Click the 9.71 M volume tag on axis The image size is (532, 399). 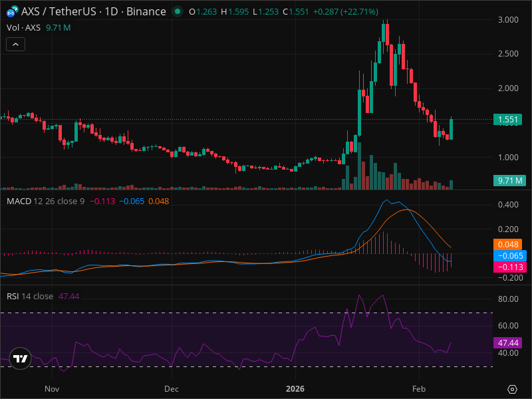pos(509,180)
